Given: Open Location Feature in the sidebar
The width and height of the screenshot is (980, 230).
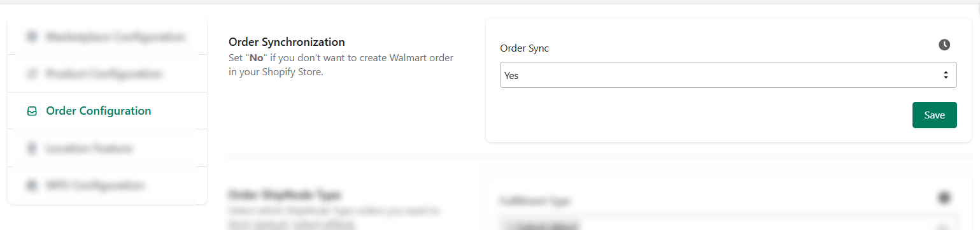Looking at the screenshot, I should pos(107,148).
